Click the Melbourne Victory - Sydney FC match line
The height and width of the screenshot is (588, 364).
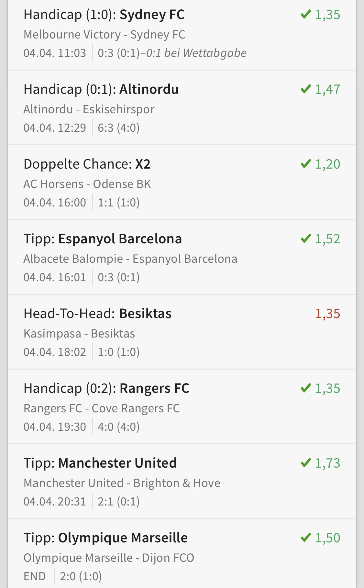pos(104,35)
